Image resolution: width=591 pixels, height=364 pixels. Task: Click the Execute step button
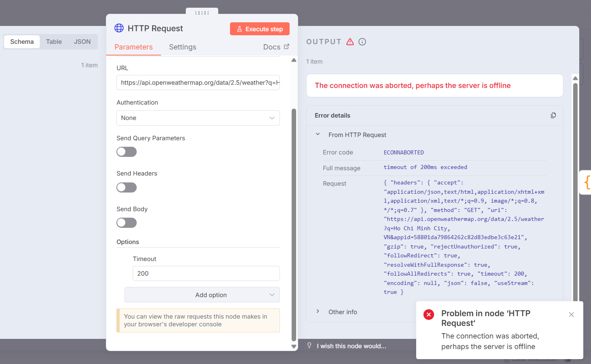click(x=260, y=29)
